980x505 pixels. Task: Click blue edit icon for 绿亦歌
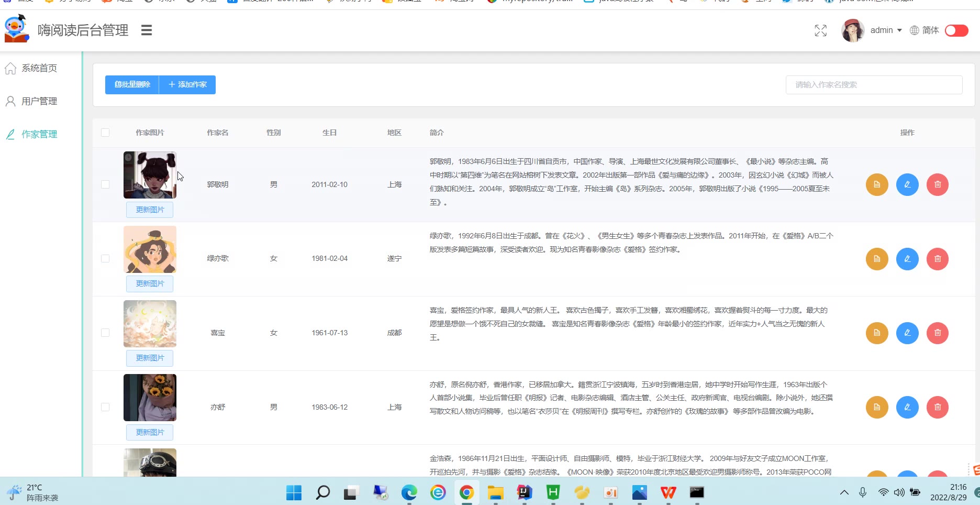[907, 259]
